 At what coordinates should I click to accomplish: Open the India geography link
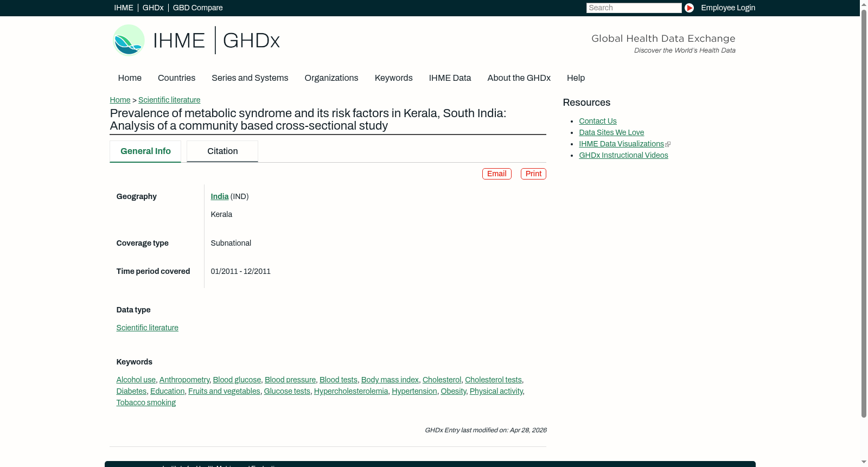[220, 196]
